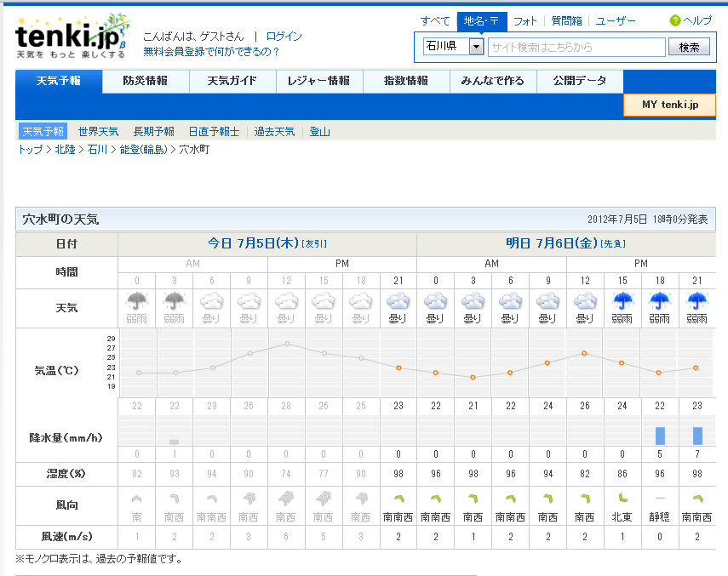Click the MY tenki.jp button
The image size is (728, 576).
669,105
